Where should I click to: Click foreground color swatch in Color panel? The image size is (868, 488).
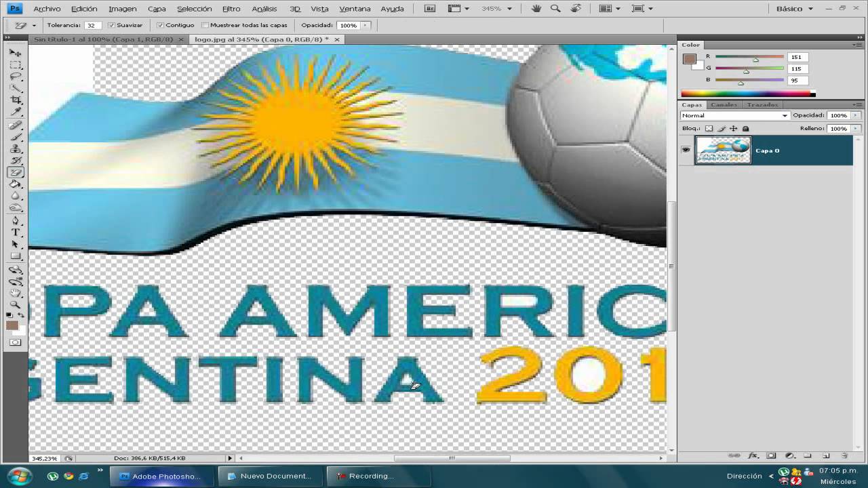(690, 59)
